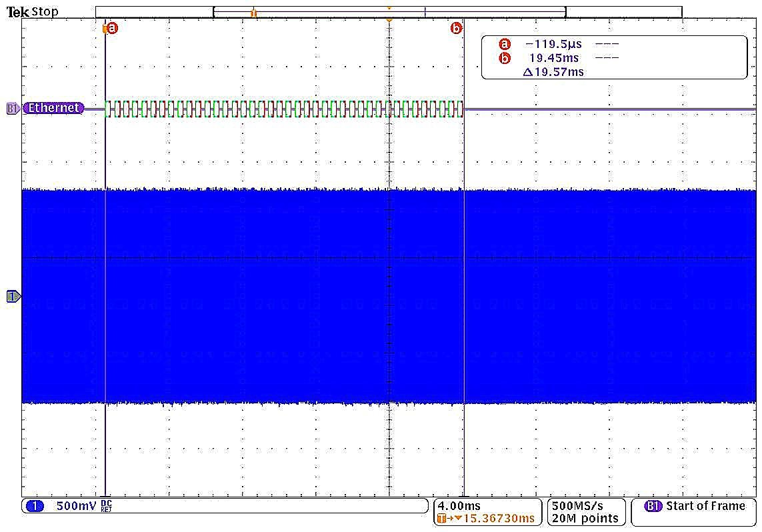Click the zoom window in waveform overview bar
Viewport: 762px width, 532px height.
click(389, 12)
